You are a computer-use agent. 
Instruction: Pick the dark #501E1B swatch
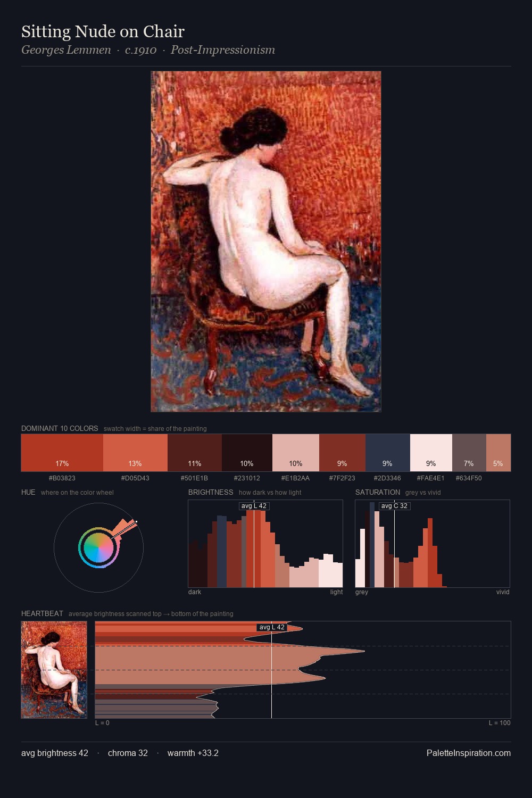195,453
